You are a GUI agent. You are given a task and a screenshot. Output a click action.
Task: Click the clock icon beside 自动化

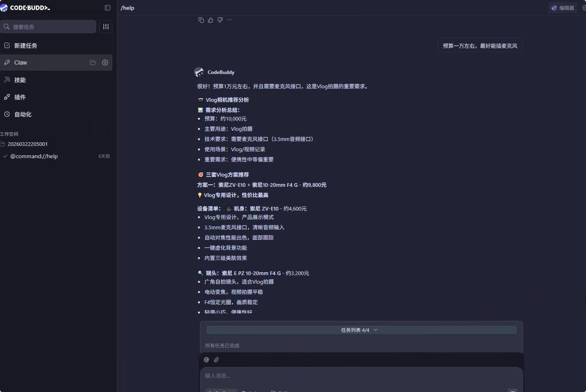[x=7, y=114]
